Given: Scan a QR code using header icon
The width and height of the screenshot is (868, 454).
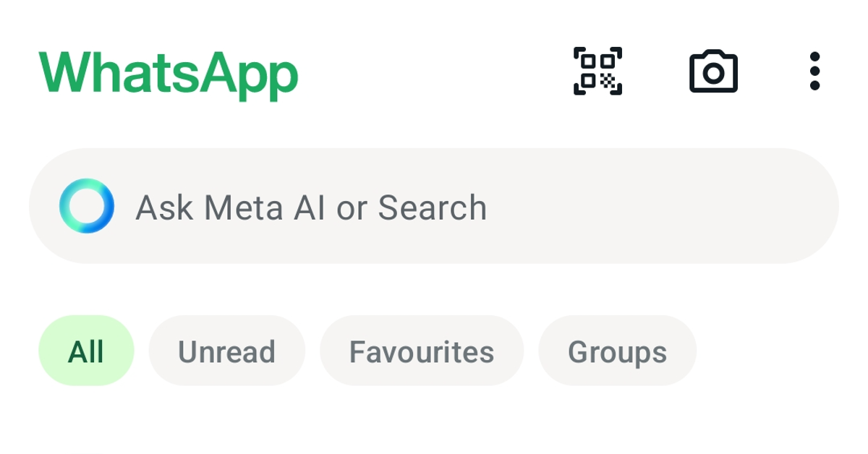Looking at the screenshot, I should (x=597, y=71).
